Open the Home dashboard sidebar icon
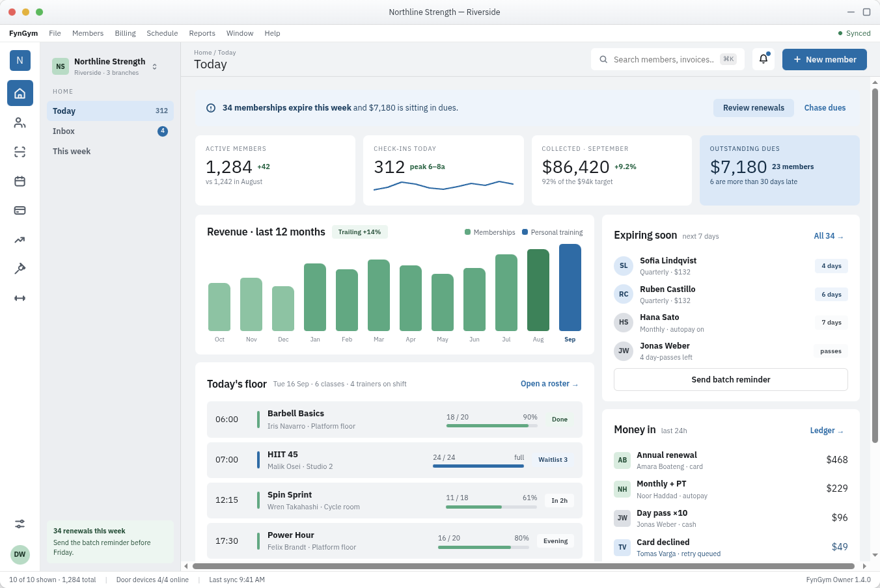 click(x=20, y=93)
